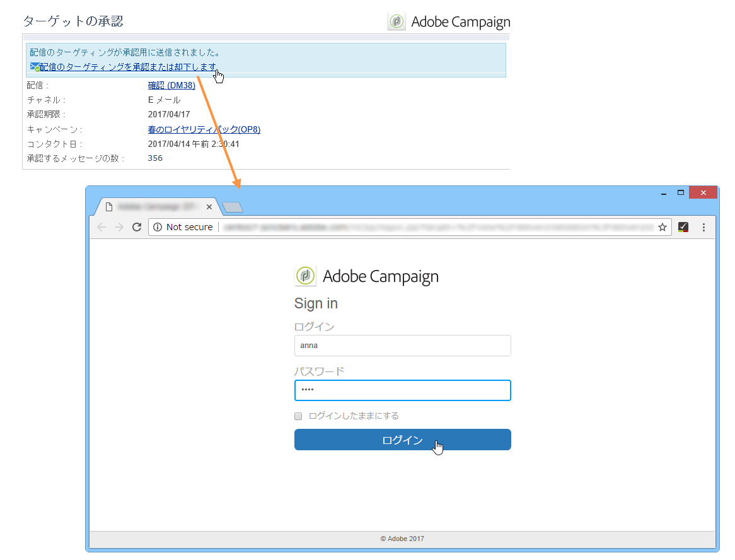Close the Adobe Campaign browser tab
Viewport: 735px width, 560px height.
point(209,207)
